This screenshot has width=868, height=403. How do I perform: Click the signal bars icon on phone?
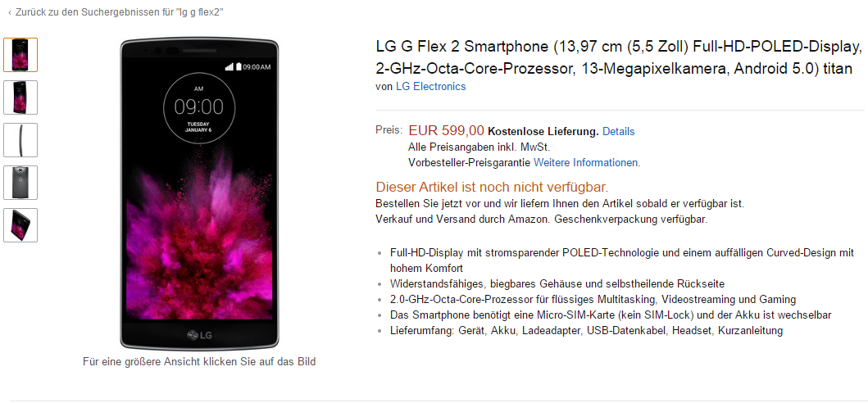click(229, 66)
